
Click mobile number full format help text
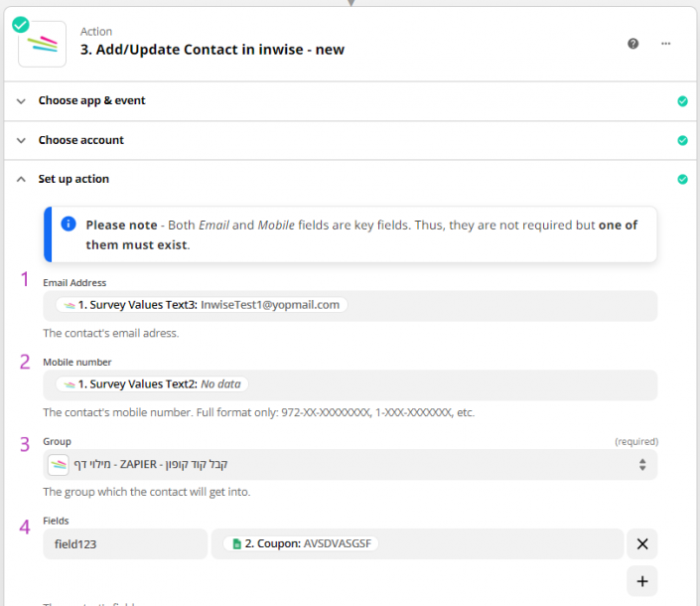tap(258, 412)
